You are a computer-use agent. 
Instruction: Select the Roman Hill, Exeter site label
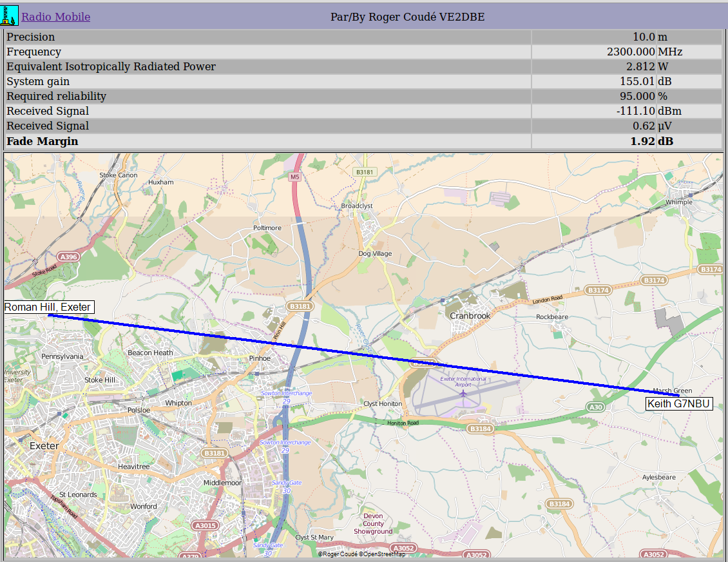click(x=48, y=307)
